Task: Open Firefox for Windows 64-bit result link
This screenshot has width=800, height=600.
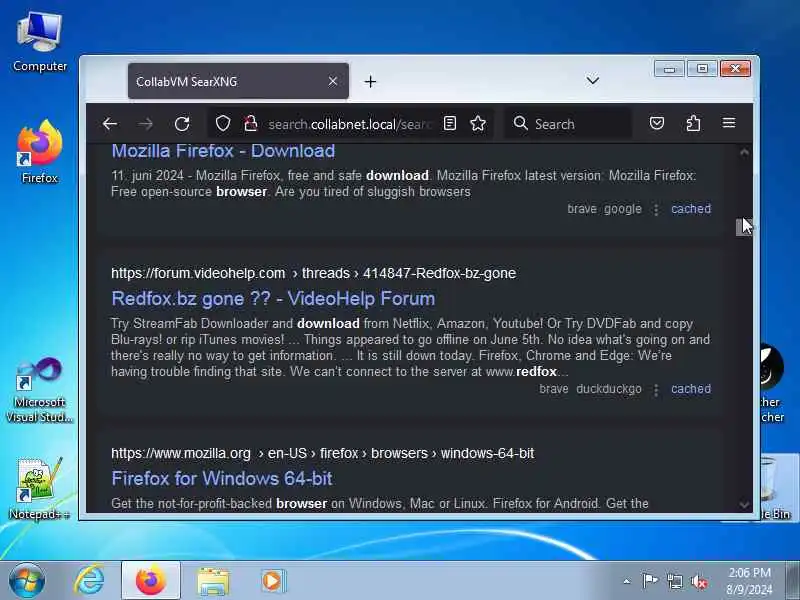Action: click(222, 479)
